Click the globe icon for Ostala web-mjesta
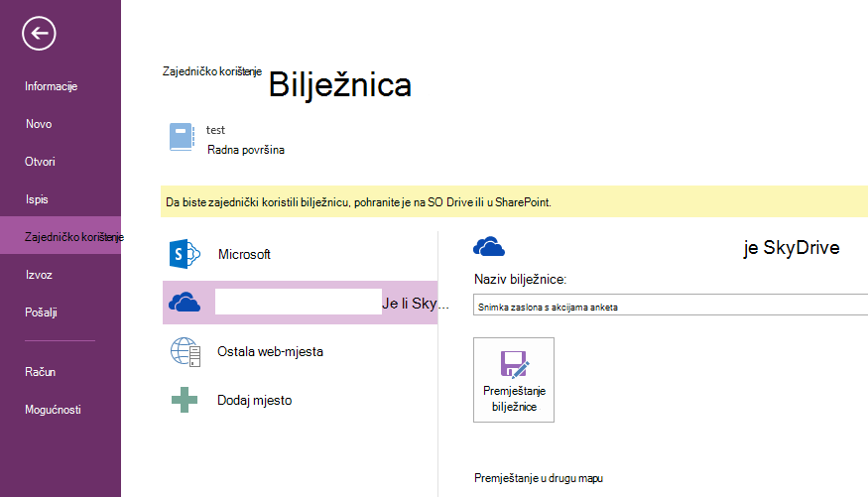Viewport: 868px width, 497px height. click(186, 352)
